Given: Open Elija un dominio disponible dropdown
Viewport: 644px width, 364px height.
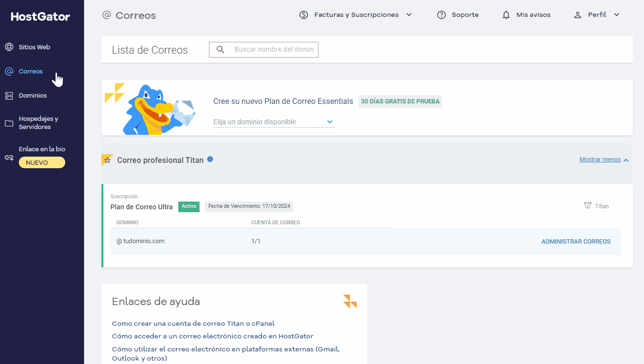Looking at the screenshot, I should click(273, 122).
